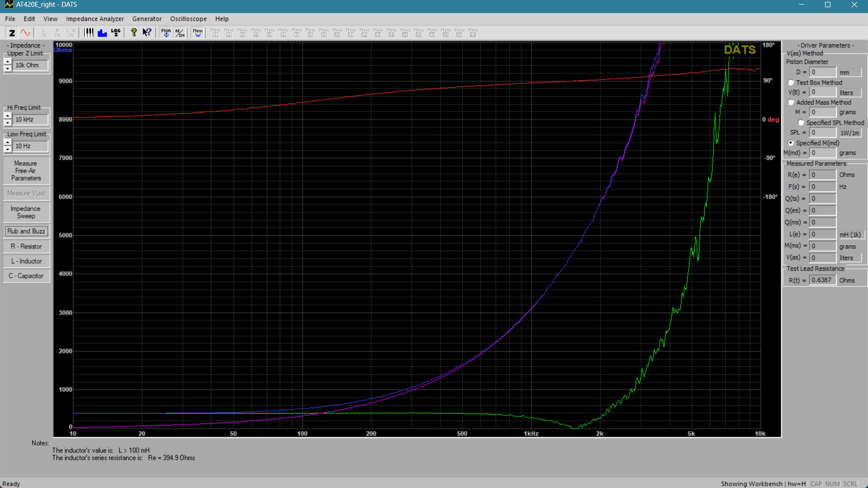Select the Mem 3 memory slot icon
The width and height of the screenshot is (868, 488).
(x=242, y=33)
